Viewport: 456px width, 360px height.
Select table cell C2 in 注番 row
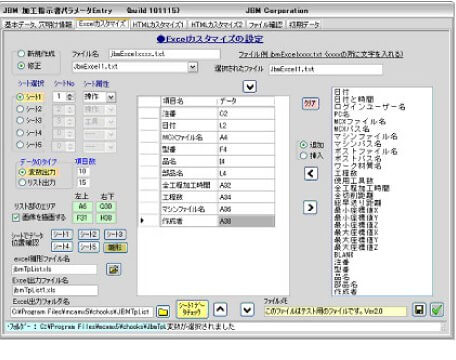tap(246, 114)
